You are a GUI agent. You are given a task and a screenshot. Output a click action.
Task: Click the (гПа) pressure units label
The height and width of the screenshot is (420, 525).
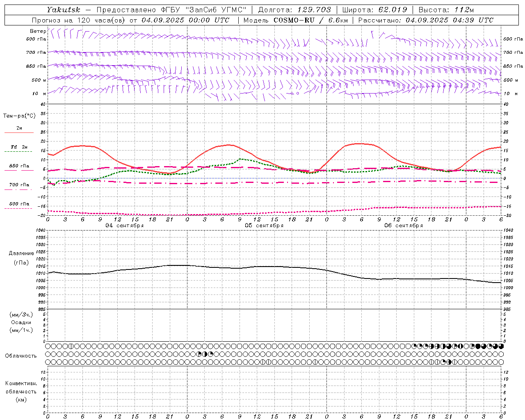(x=21, y=262)
